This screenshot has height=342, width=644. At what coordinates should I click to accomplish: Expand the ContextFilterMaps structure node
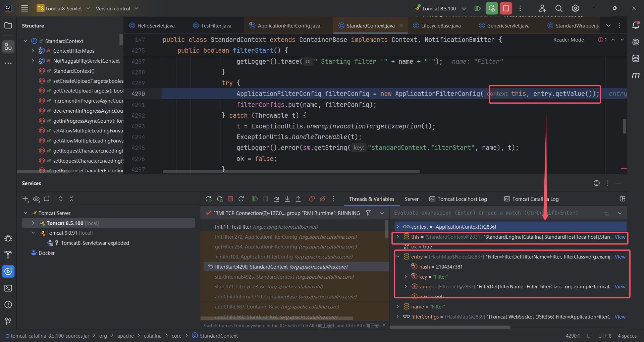pyautogui.click(x=33, y=51)
